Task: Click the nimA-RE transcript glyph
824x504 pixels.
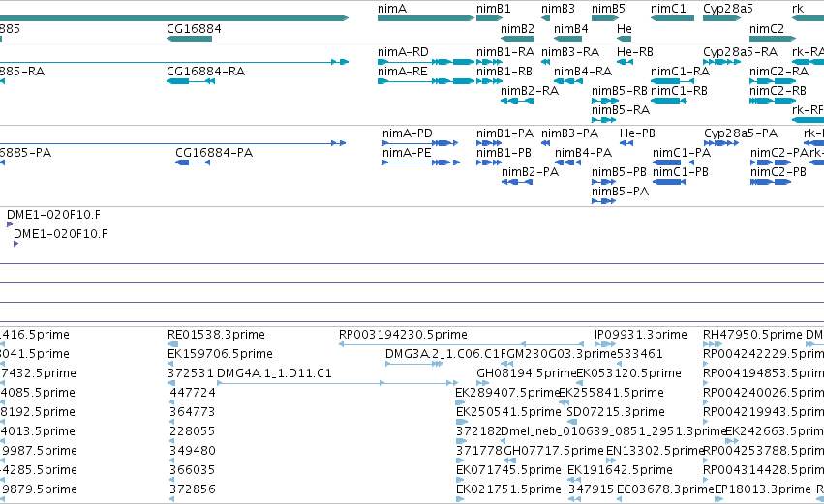Action: [426, 81]
